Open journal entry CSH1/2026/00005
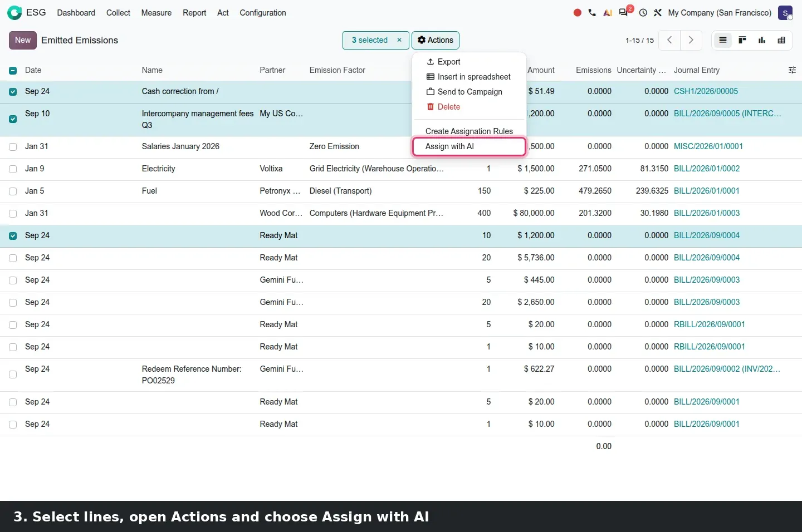The image size is (802, 532). (x=706, y=91)
